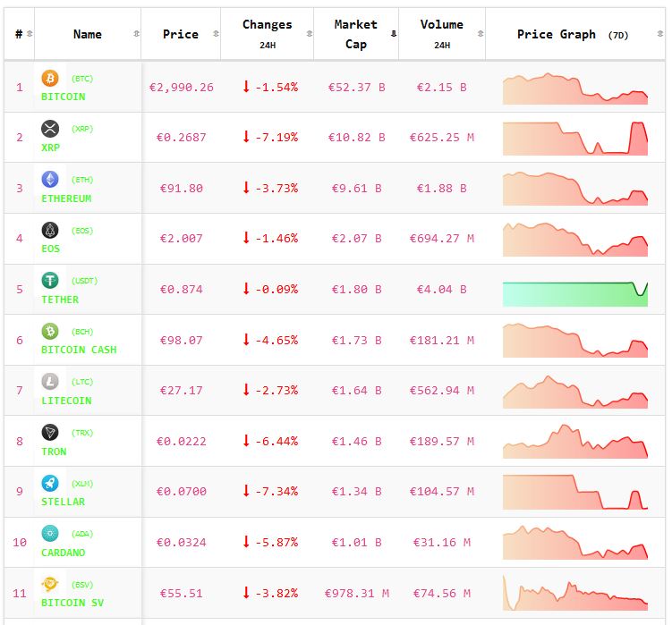Click the Bitcoin coin logo icon
The image size is (672, 625).
(50, 79)
